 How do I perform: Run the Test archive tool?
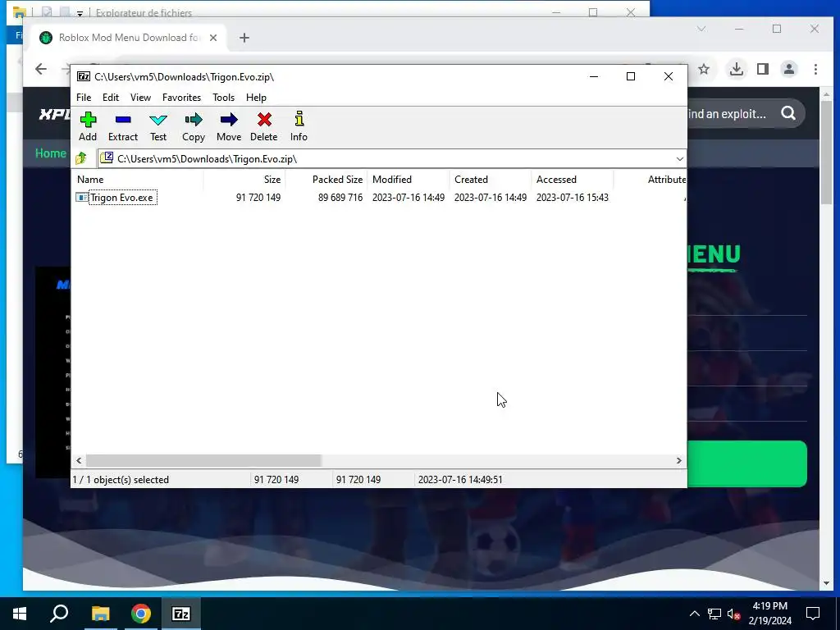point(158,126)
